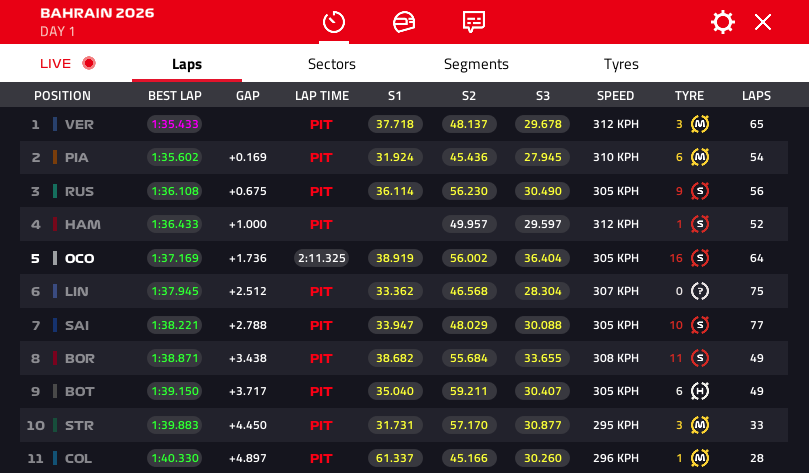The width and height of the screenshot is (809, 473).
Task: Open the driver helmet icon view
Action: [404, 22]
